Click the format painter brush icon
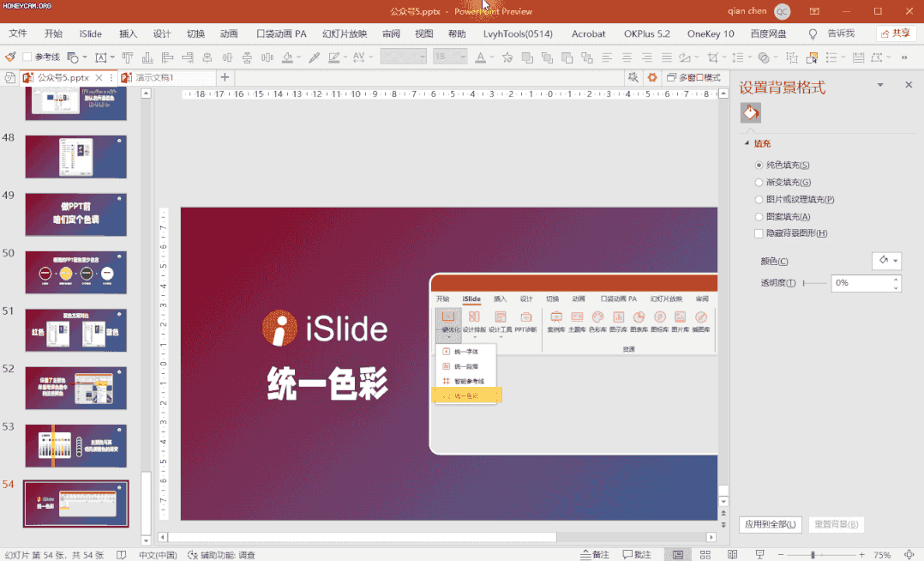The image size is (924, 561). coord(10,57)
